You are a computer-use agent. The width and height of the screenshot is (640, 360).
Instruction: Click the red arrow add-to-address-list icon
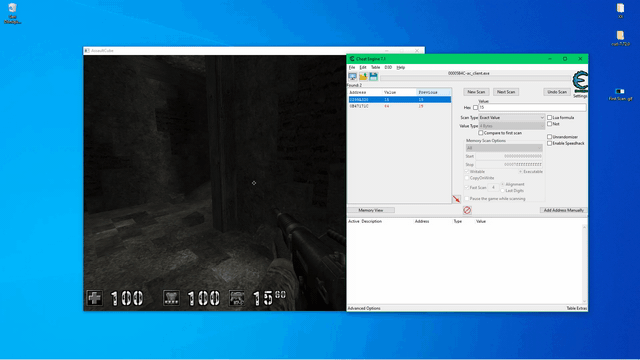tap(456, 199)
